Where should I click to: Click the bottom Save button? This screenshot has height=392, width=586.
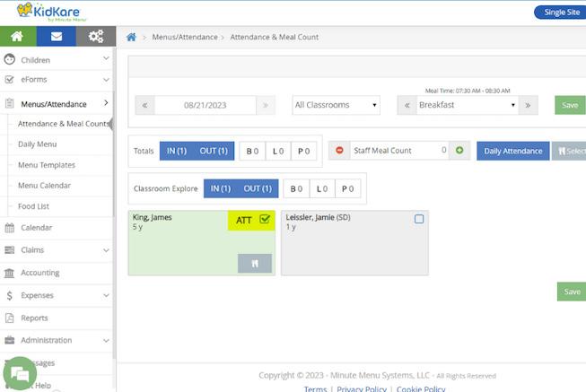point(572,292)
